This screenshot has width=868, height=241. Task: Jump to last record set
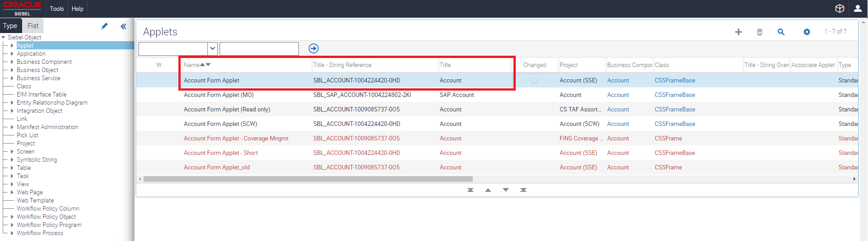pos(523,190)
